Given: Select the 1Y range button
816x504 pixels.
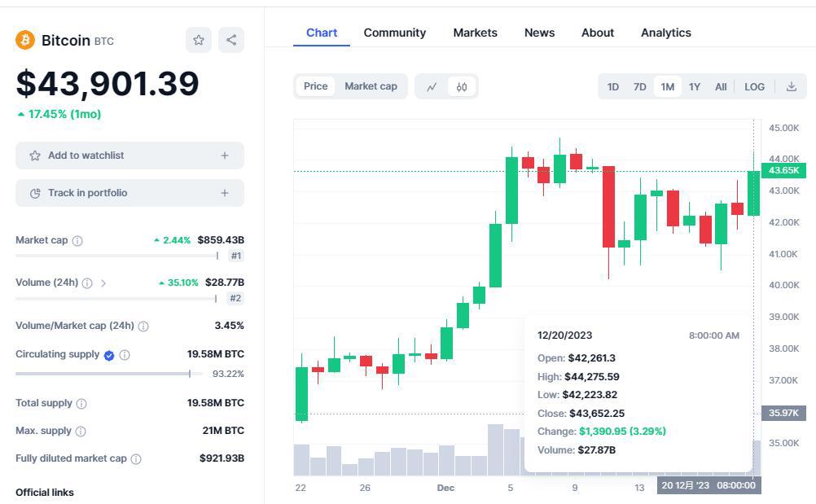Looking at the screenshot, I should [694, 86].
